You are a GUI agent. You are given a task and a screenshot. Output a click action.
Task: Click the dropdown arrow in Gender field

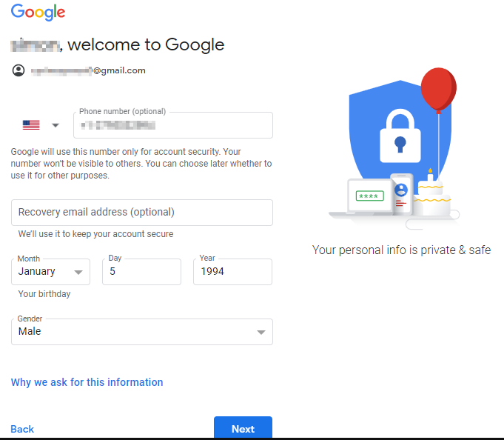coord(261,333)
